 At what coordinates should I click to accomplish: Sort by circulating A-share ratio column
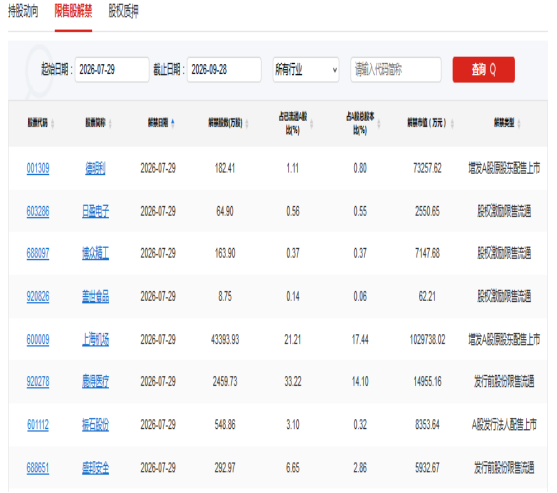pyautogui.click(x=312, y=124)
